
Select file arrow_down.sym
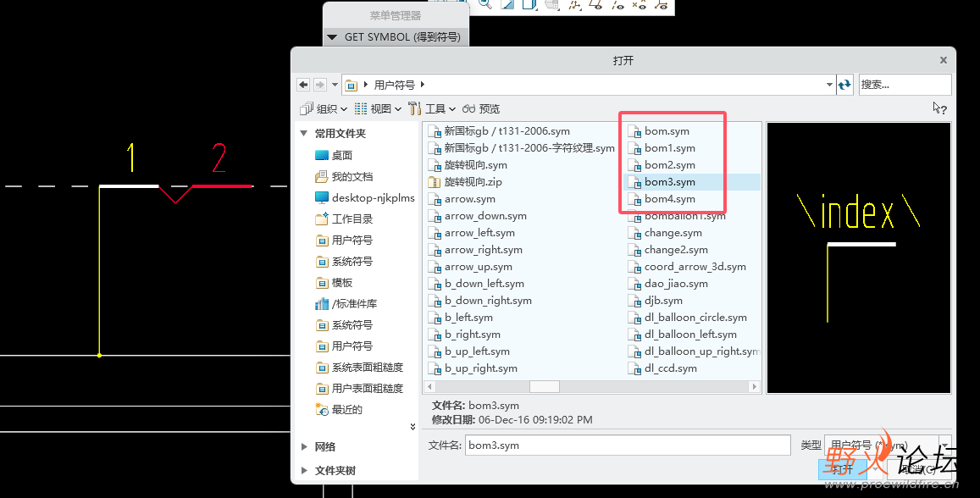[478, 216]
